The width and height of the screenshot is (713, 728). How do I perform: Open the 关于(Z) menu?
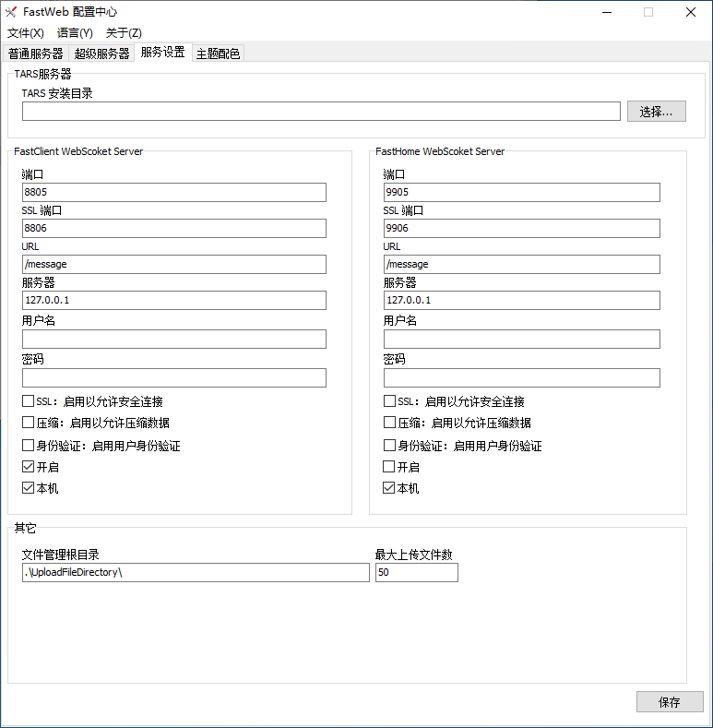(x=124, y=33)
